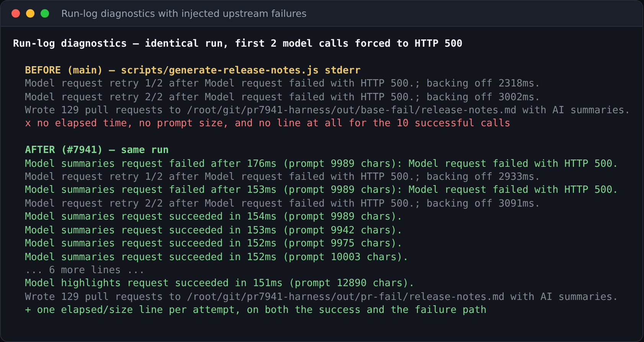644x342 pixels.
Task: Click the line 'failed after 153ms'
Action: pos(321,189)
